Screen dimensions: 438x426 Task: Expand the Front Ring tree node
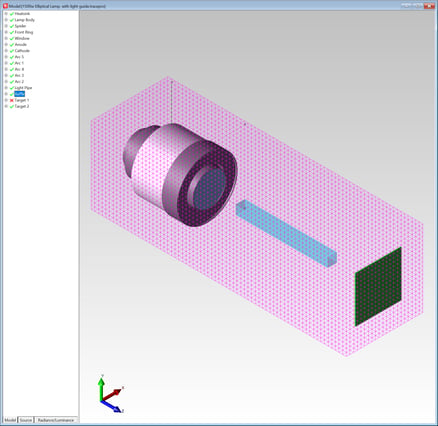tap(6, 32)
